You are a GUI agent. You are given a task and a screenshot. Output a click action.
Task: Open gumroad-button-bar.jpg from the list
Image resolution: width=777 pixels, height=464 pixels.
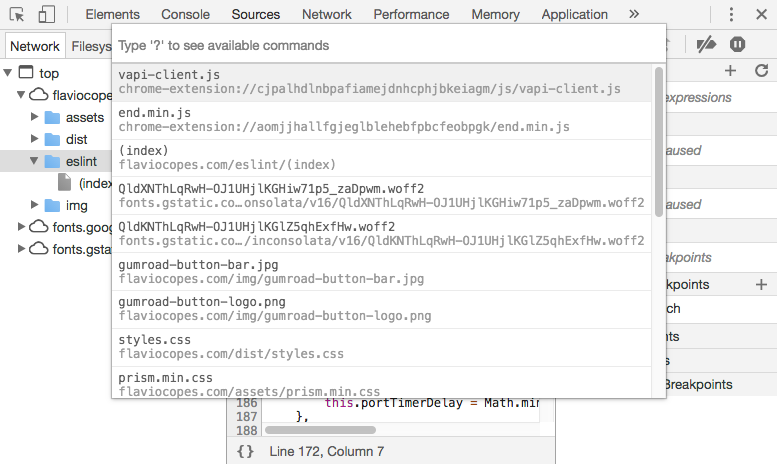382,272
